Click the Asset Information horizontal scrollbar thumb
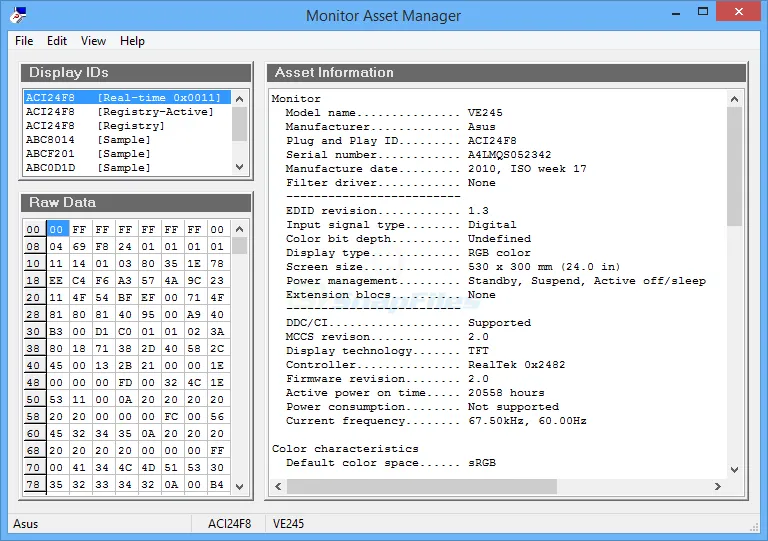This screenshot has height=541, width=768. [x=422, y=486]
